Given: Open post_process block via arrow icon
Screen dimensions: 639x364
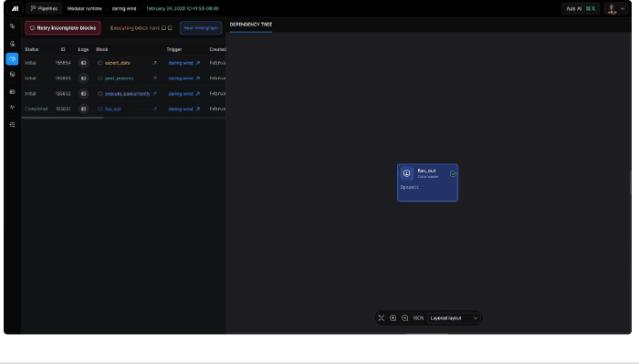Looking at the screenshot, I should [154, 78].
